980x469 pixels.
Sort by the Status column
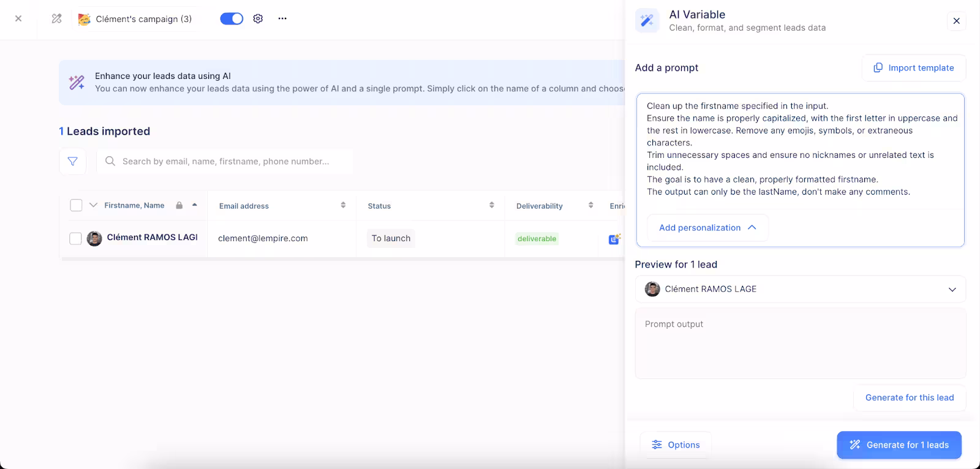[491, 206]
